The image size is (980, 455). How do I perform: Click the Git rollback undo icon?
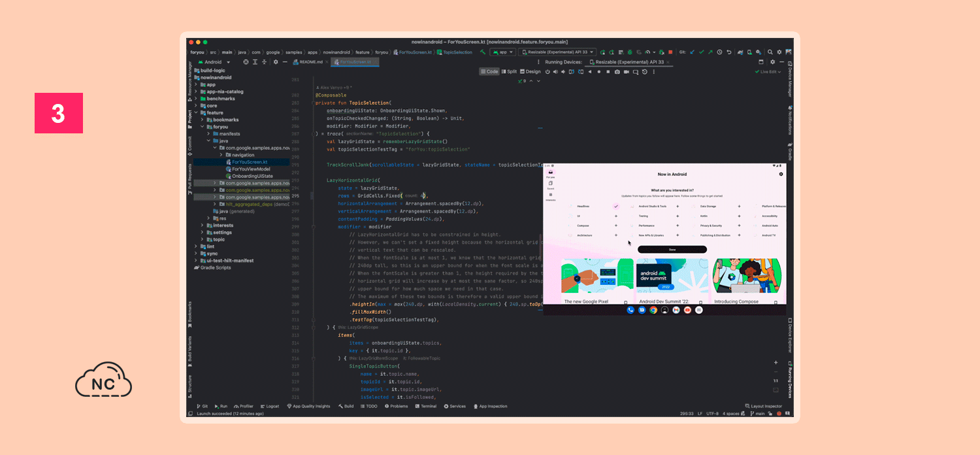[x=729, y=52]
